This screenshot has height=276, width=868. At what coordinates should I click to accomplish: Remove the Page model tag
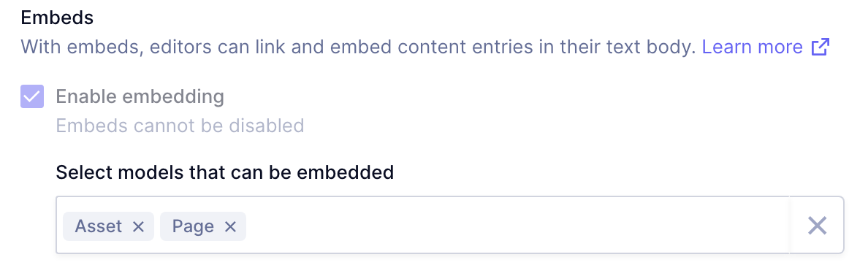[x=230, y=226]
